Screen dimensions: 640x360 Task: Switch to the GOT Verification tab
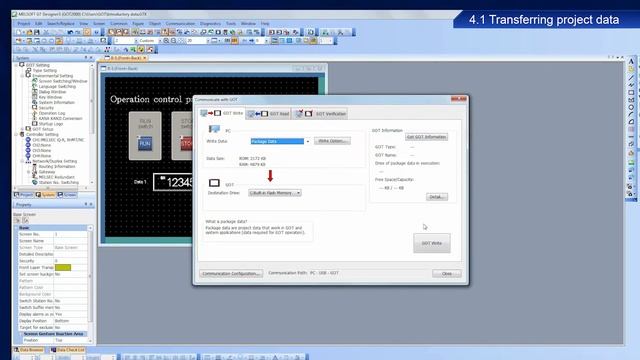coord(320,114)
